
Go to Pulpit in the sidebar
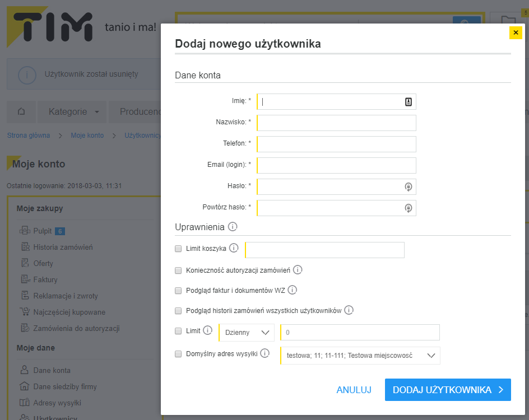click(42, 231)
